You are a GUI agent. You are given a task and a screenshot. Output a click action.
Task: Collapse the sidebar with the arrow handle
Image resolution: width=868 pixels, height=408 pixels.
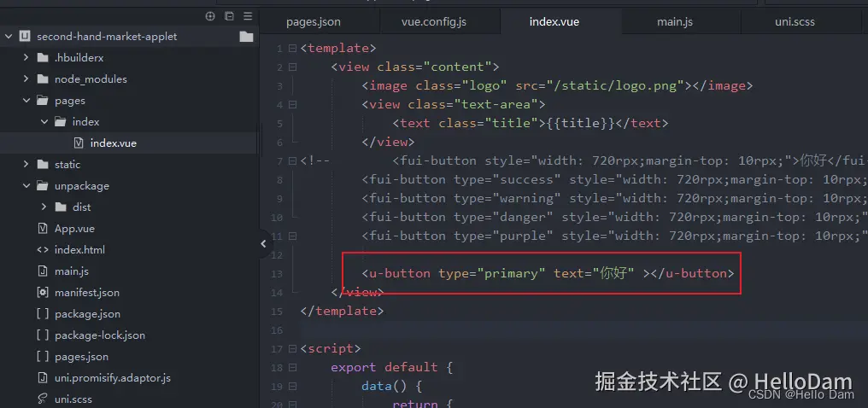point(263,243)
